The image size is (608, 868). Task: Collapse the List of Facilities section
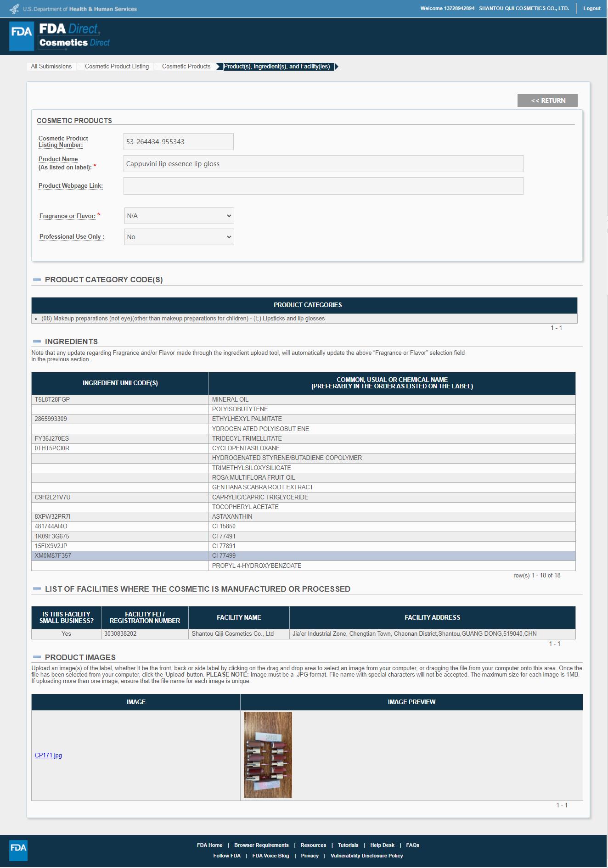pos(37,589)
